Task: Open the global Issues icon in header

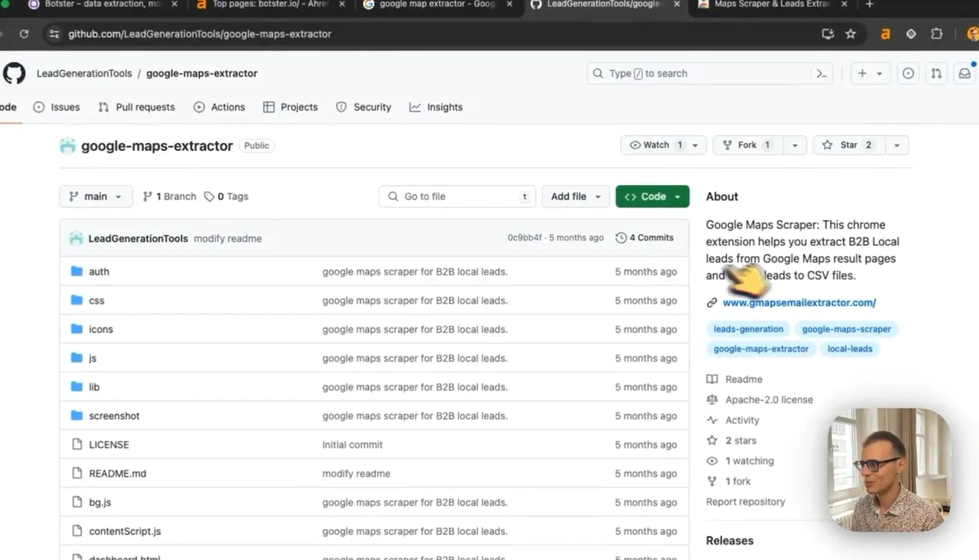Action: (908, 74)
